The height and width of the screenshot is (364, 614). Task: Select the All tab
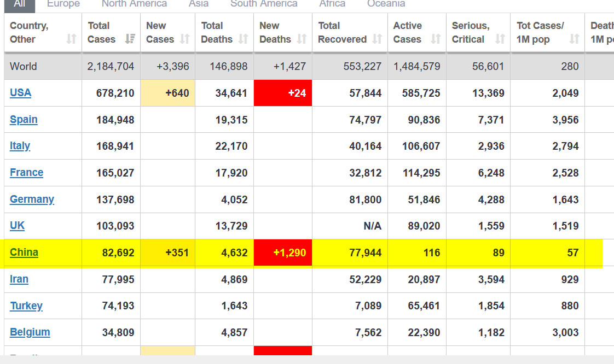(20, 5)
